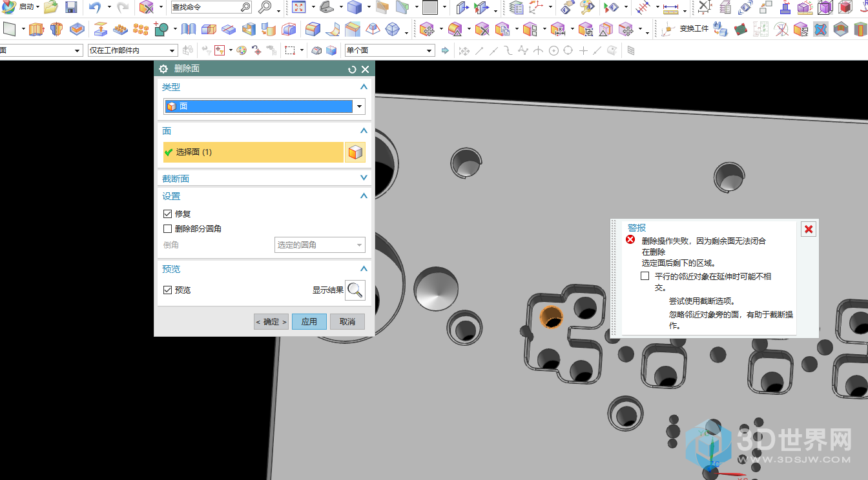This screenshot has width=868, height=480.
Task: Click the unite plus-shapes icon
Action: click(161, 29)
